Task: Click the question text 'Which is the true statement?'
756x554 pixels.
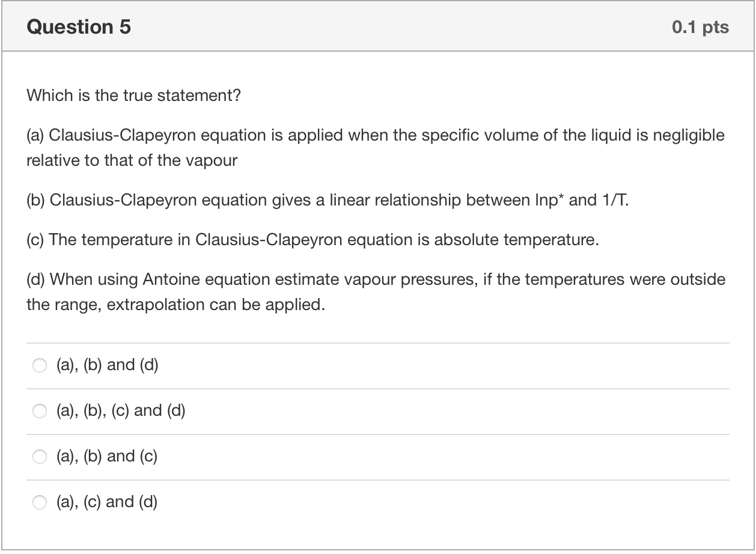Action: click(x=133, y=94)
